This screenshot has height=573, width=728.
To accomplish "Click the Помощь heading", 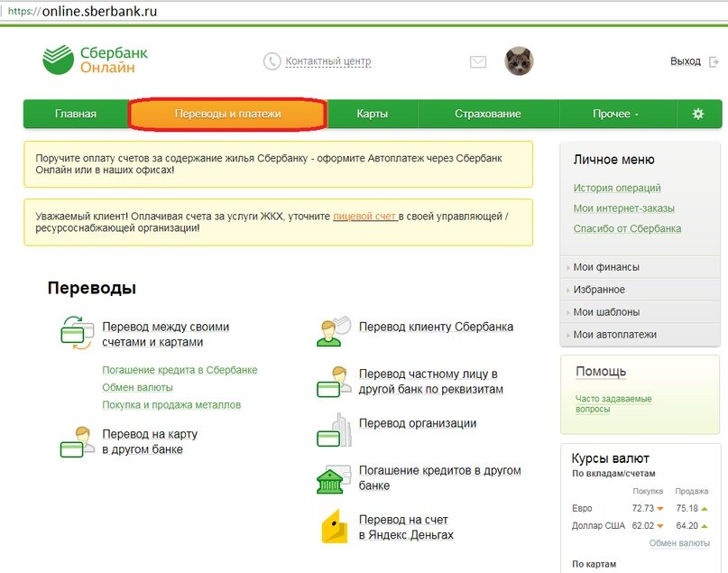I will (601, 372).
